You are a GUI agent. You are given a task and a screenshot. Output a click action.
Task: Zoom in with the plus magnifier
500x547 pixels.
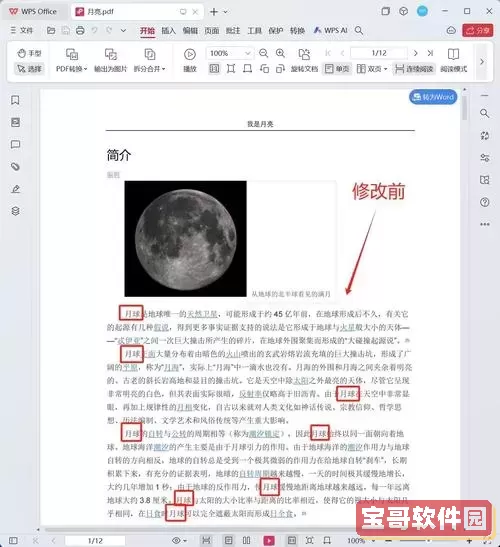(280, 53)
